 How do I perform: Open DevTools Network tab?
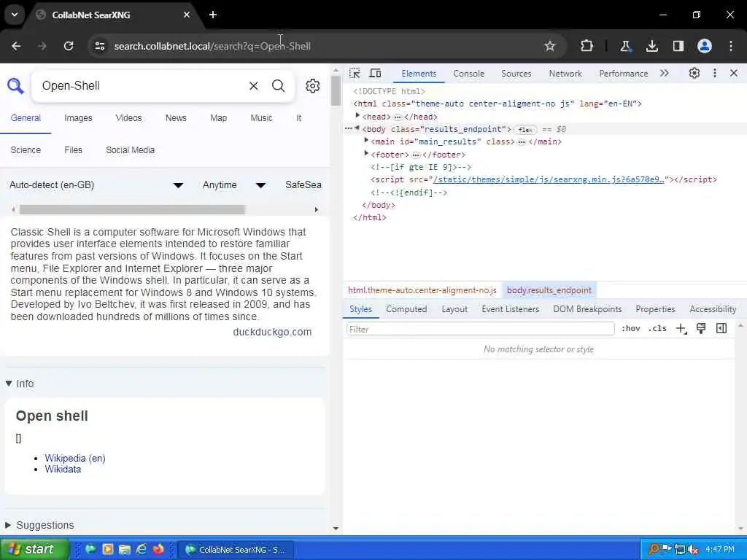coord(565,74)
